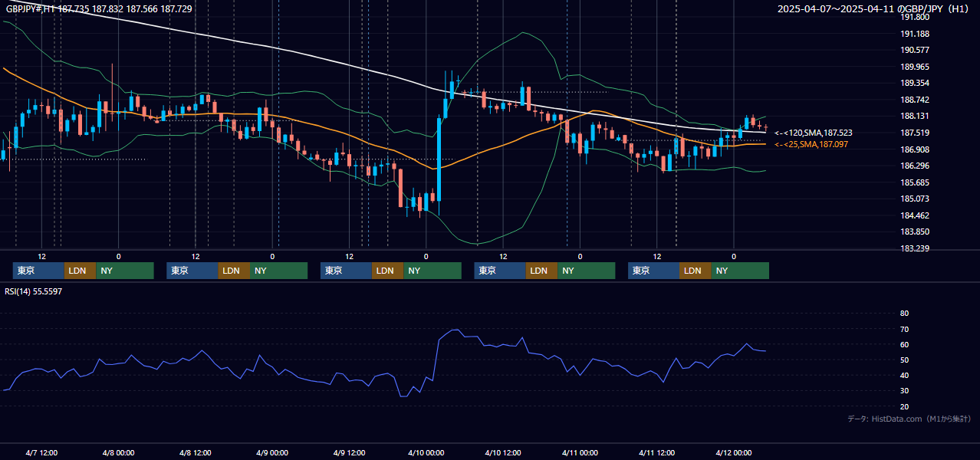This screenshot has width=980, height=460.
Task: Click the 120 SMA 187.523 label
Action: tap(814, 133)
